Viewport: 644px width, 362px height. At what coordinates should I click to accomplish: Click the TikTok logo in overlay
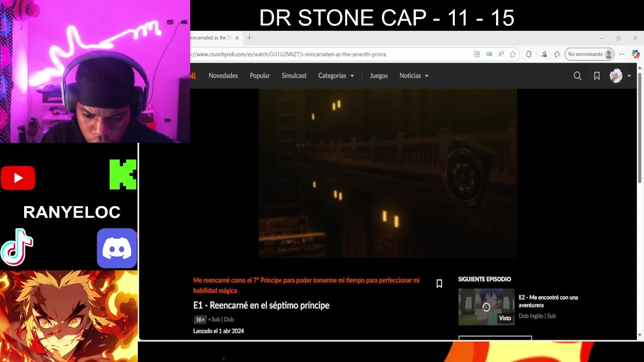(x=17, y=247)
